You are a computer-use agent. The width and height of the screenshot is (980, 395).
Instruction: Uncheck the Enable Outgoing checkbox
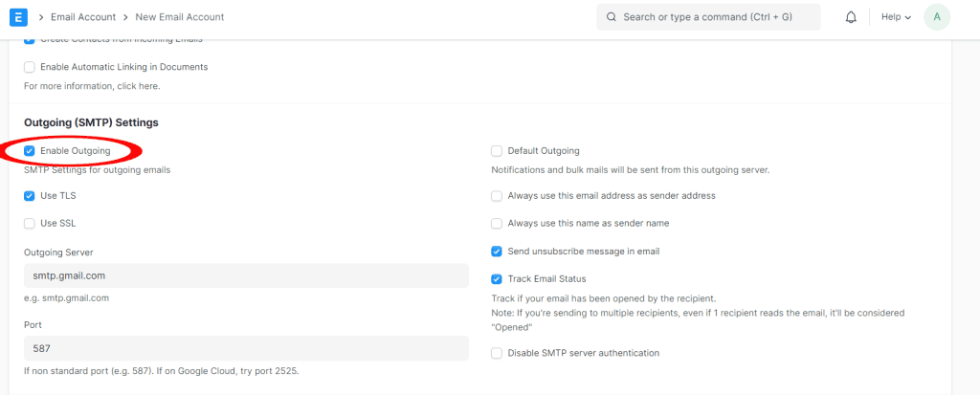pos(30,151)
